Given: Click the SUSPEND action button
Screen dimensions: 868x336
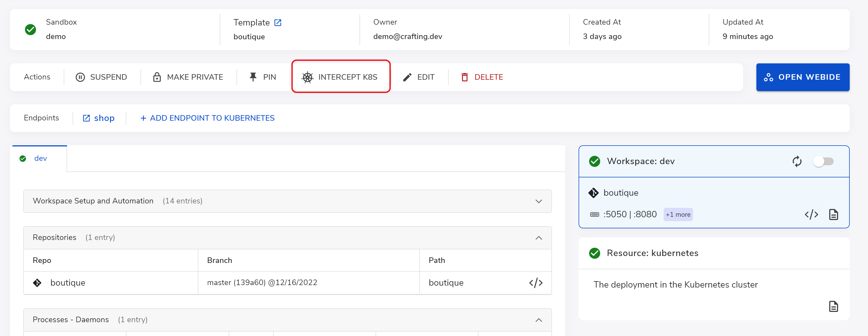Looking at the screenshot, I should click(101, 77).
